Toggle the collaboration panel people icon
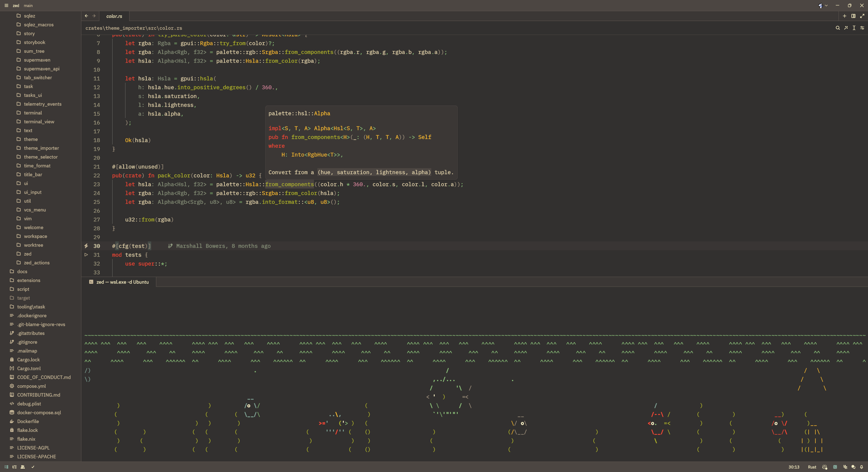This screenshot has height=472, width=868. [23, 467]
